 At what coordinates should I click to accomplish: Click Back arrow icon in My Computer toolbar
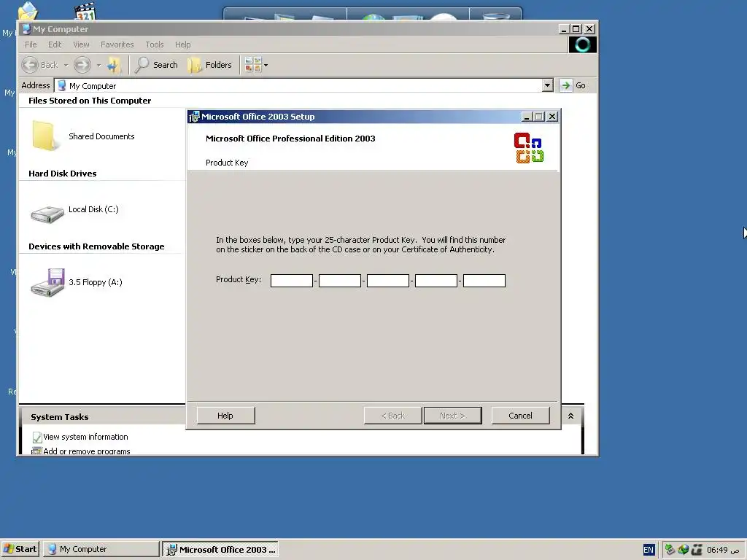pos(30,65)
